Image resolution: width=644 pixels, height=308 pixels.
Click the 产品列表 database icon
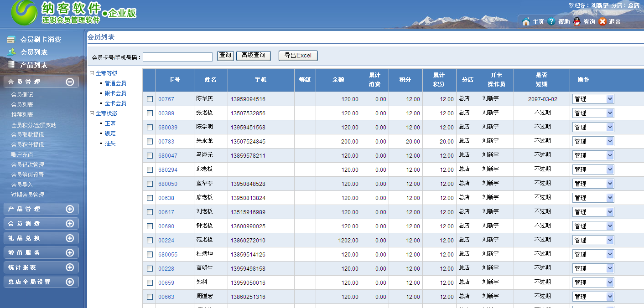[x=11, y=65]
